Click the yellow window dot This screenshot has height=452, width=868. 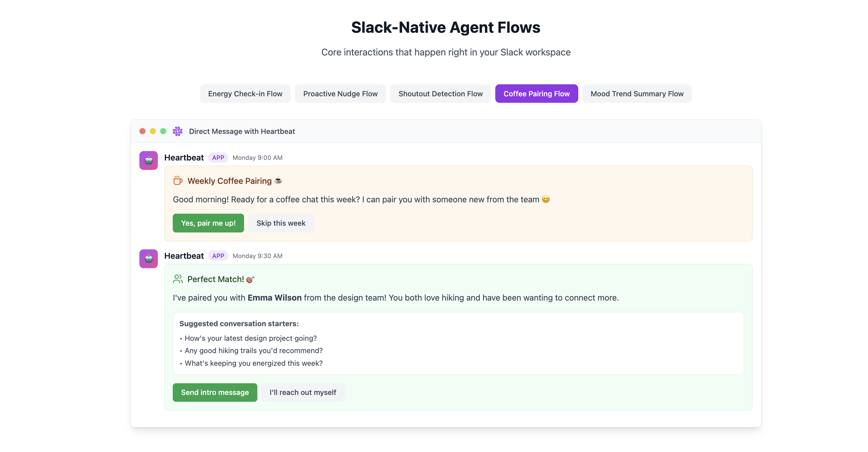[x=153, y=131]
